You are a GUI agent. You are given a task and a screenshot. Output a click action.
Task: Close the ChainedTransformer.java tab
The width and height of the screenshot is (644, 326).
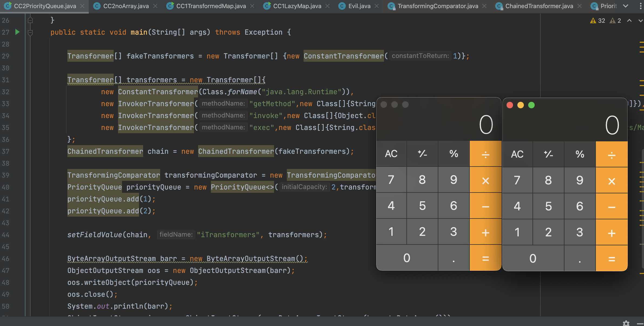pos(579,6)
